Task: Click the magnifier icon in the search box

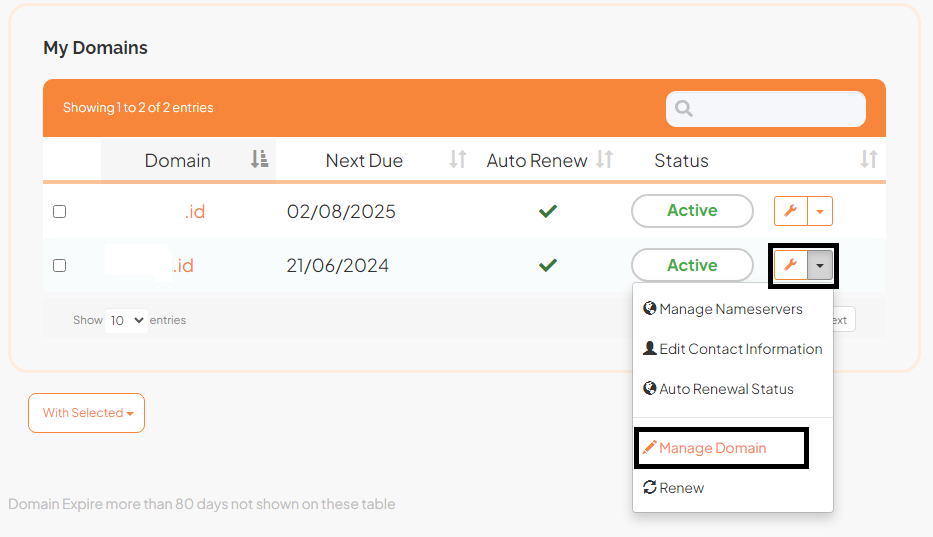Action: pos(684,109)
